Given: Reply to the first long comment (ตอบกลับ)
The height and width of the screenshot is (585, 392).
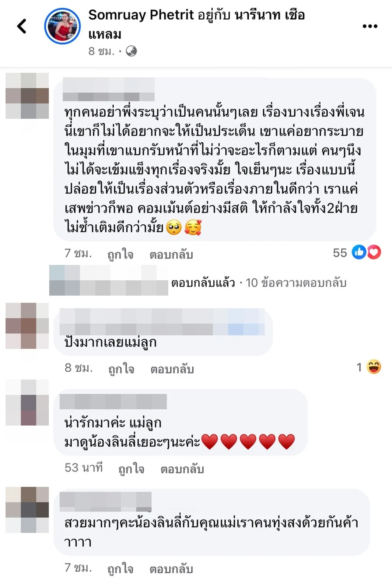Looking at the screenshot, I should pos(171,254).
